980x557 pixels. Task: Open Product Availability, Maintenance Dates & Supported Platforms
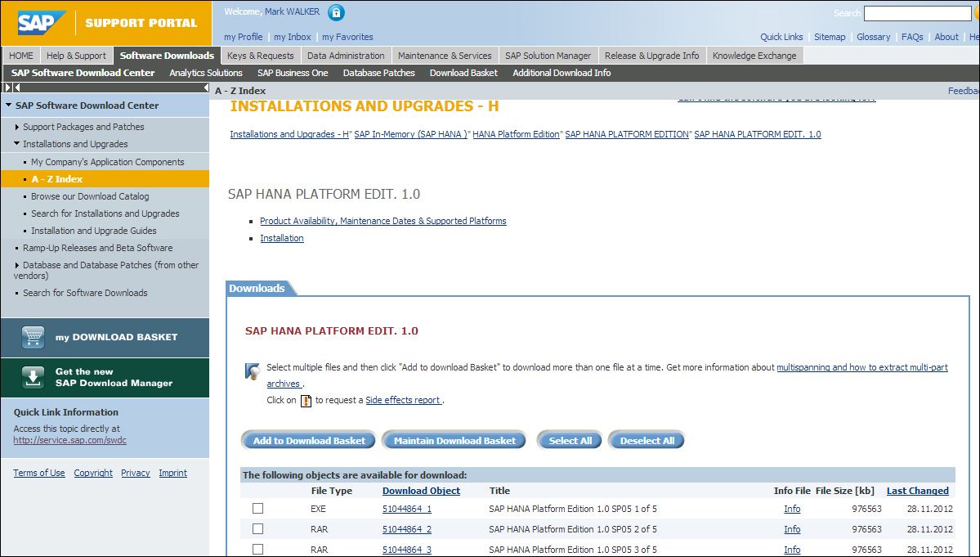coord(383,222)
